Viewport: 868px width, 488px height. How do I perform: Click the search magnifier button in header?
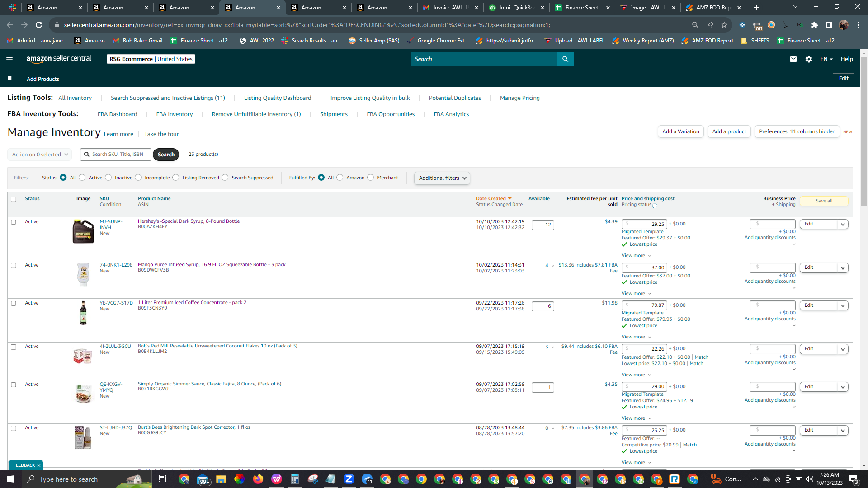pyautogui.click(x=565, y=59)
